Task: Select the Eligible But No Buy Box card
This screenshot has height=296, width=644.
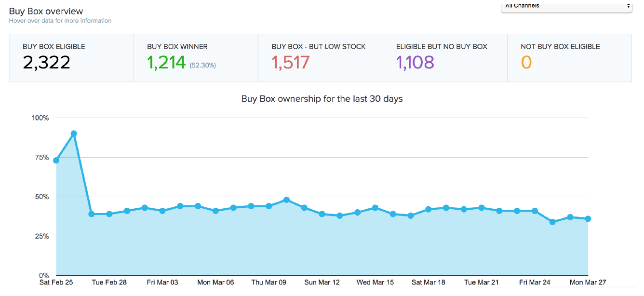Action: point(444,58)
